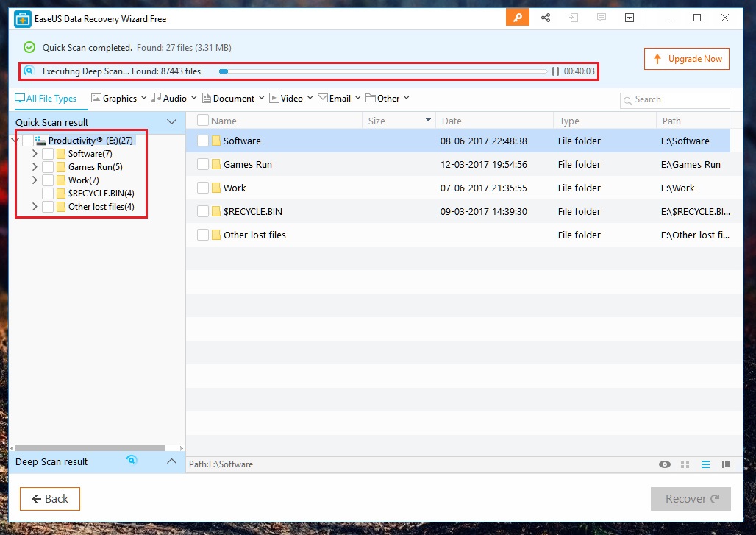Viewport: 756px width, 535px height.
Task: Click the Deep Scan result scanning icon
Action: coord(132,460)
